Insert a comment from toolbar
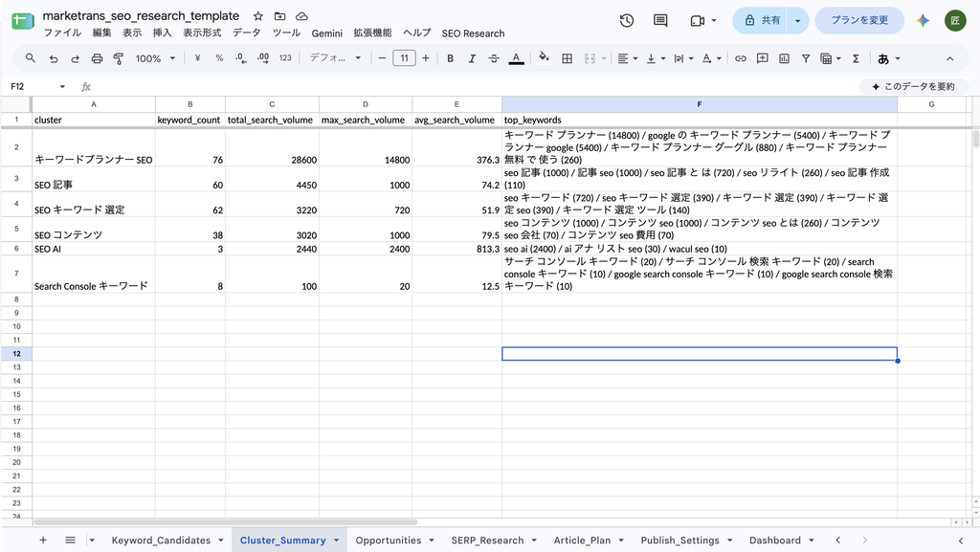This screenshot has width=980, height=552. click(763, 58)
